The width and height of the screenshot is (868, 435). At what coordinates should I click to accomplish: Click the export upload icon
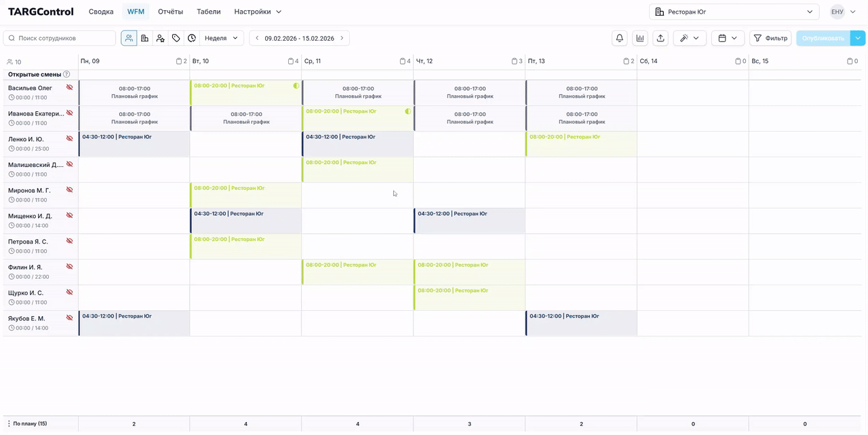660,39
